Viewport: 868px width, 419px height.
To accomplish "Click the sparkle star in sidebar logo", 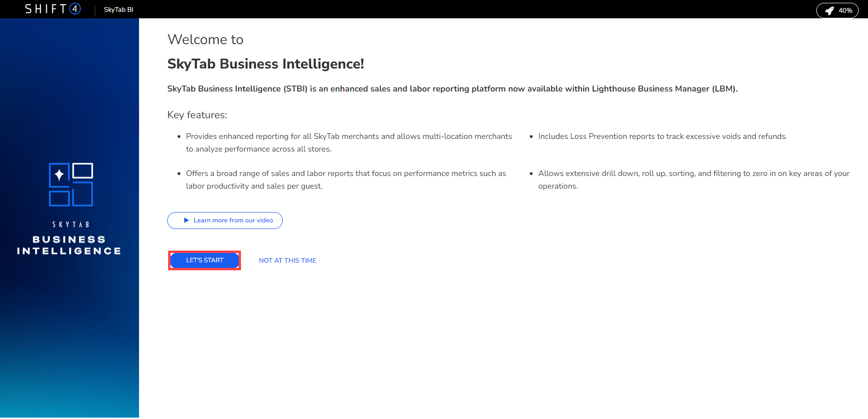I will 59,175.
